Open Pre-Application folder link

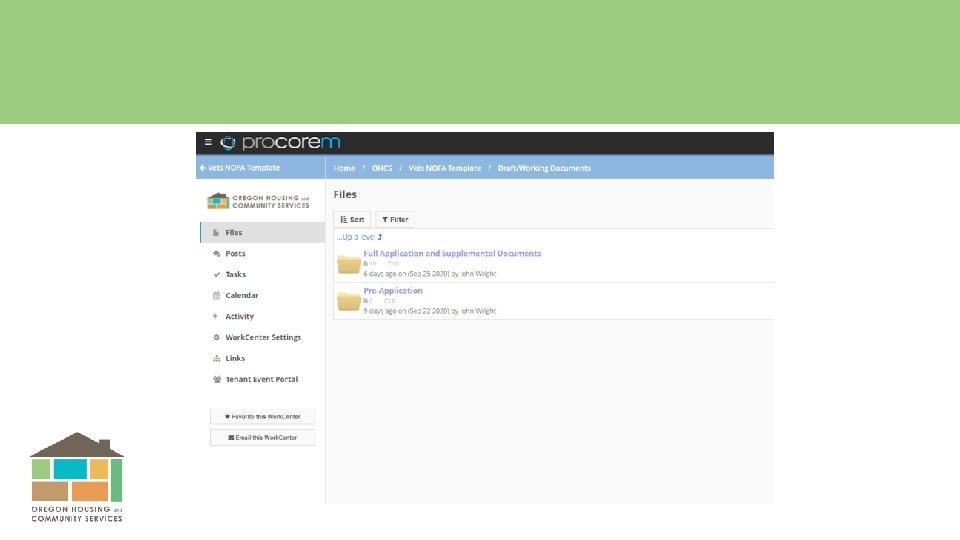click(392, 291)
